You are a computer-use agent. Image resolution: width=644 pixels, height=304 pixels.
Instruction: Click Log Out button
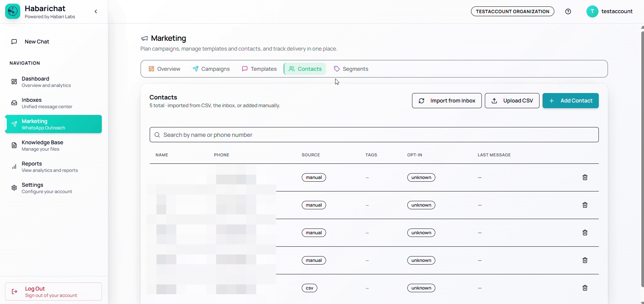[54, 292]
